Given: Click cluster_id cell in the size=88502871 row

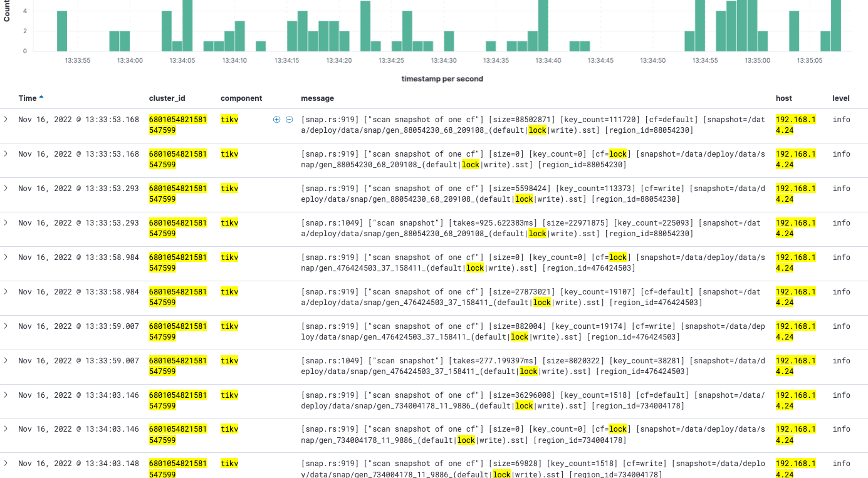Looking at the screenshot, I should point(178,125).
